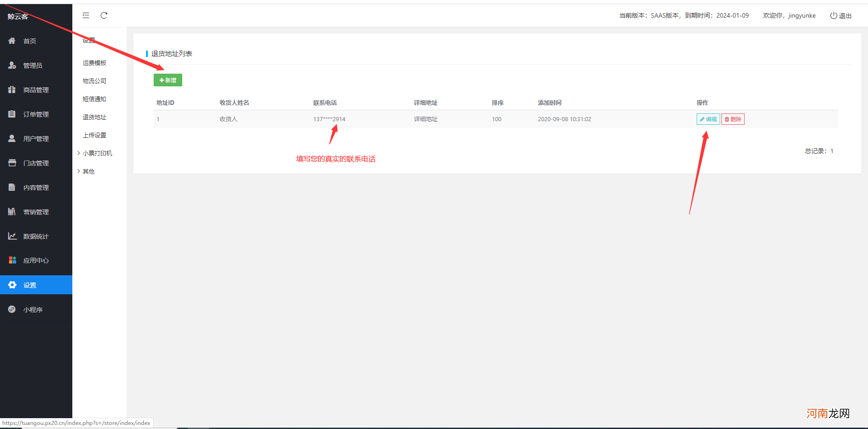
Task: Open 订单管理 section
Action: click(x=36, y=114)
